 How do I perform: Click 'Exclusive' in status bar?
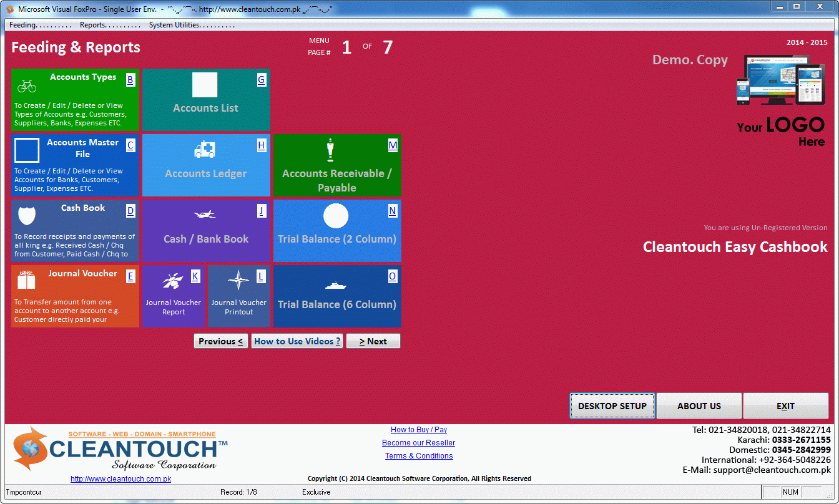pos(316,492)
